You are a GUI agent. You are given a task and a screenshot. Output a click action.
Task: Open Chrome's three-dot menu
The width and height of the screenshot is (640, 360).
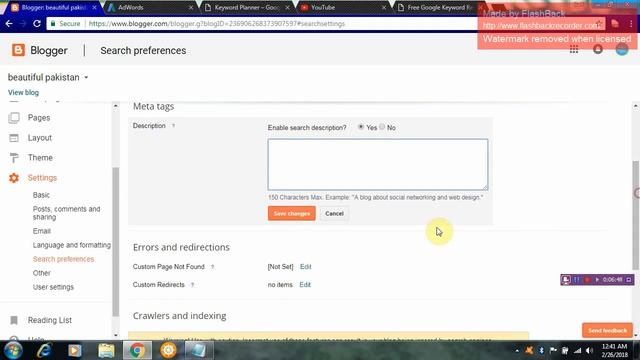[631, 24]
